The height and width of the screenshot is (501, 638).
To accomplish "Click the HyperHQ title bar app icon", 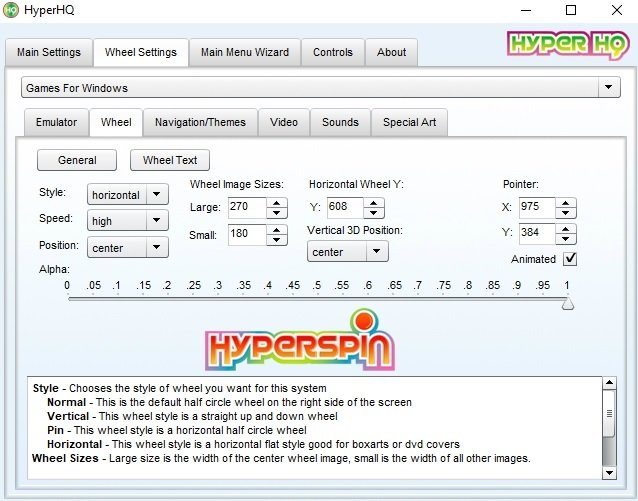I will [11, 10].
